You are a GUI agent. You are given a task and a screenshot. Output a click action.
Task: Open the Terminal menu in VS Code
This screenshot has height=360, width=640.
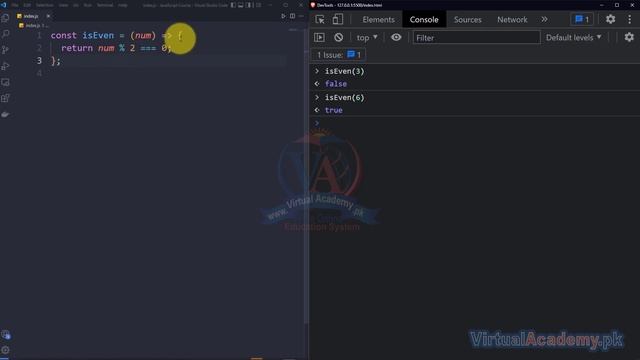105,5
